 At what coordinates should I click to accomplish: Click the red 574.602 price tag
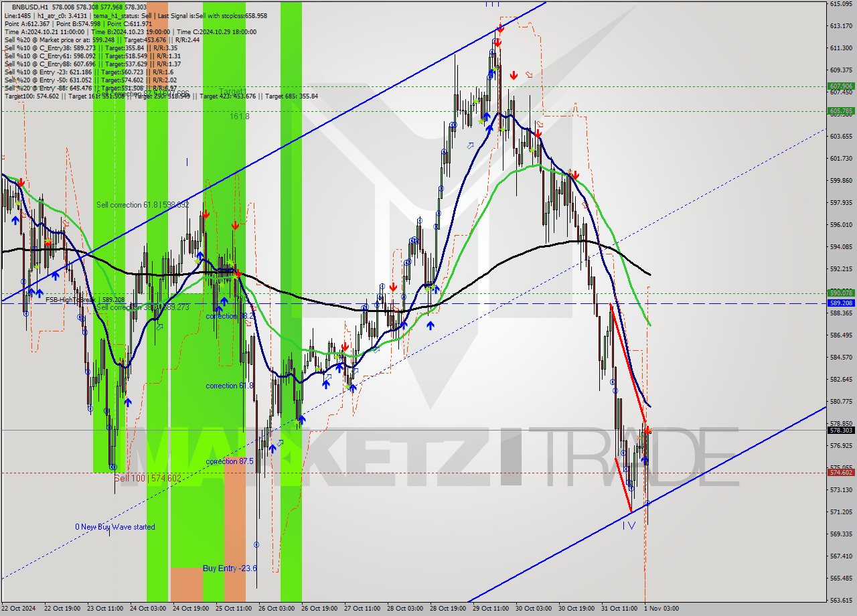point(841,473)
